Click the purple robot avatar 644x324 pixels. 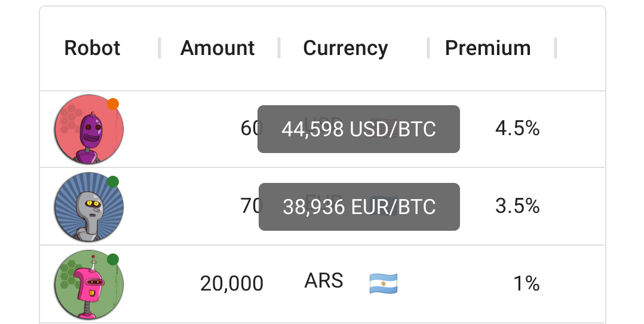point(89,129)
